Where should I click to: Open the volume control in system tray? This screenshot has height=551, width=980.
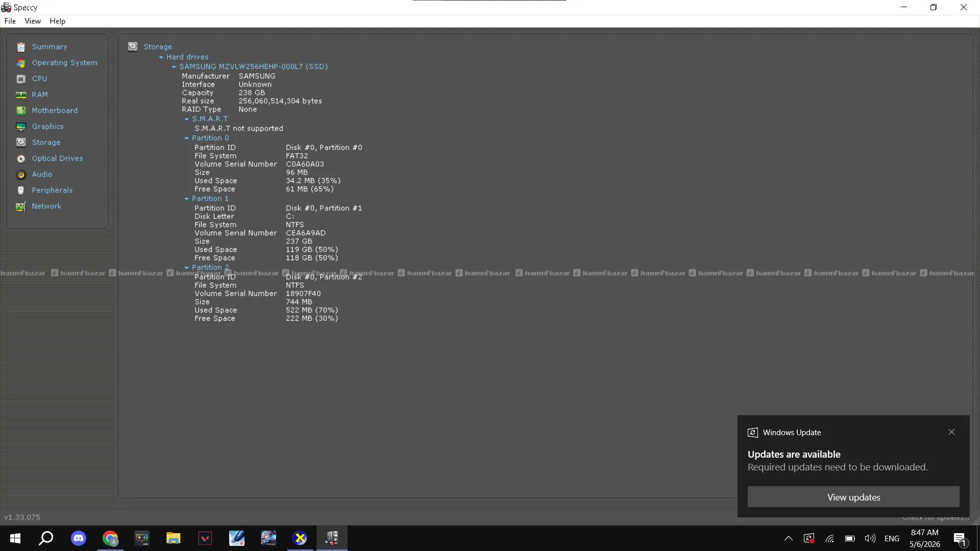click(x=870, y=538)
